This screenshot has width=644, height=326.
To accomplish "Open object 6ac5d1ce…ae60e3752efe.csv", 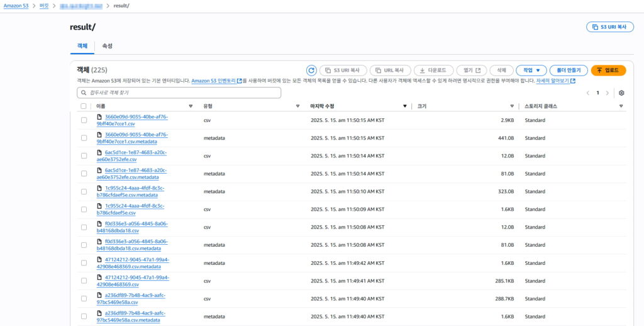I will (132, 156).
